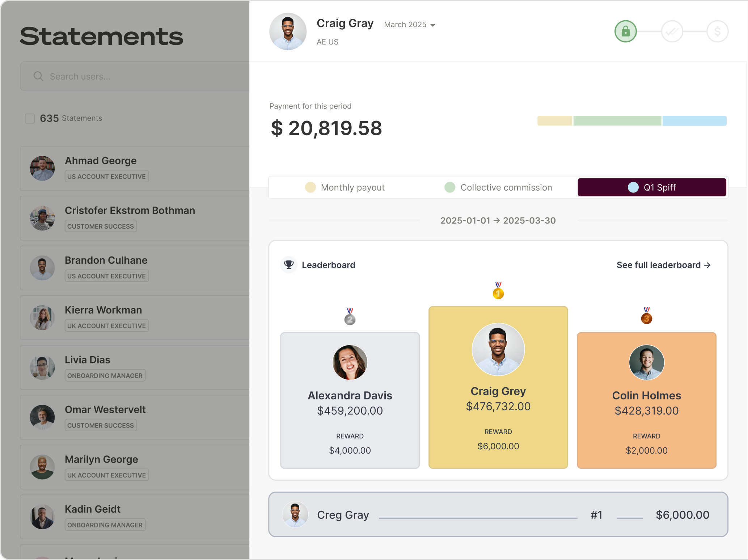Click the search magnifier icon
The height and width of the screenshot is (560, 748).
pos(38,76)
